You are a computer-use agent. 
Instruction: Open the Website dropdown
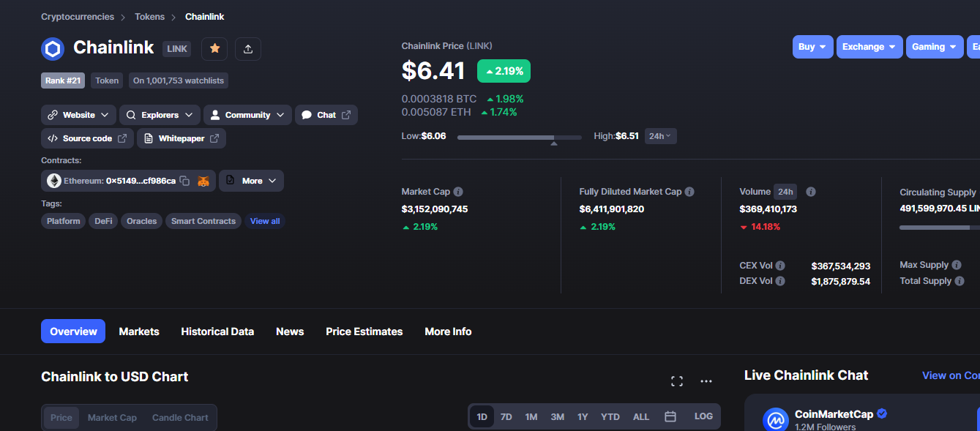(78, 115)
